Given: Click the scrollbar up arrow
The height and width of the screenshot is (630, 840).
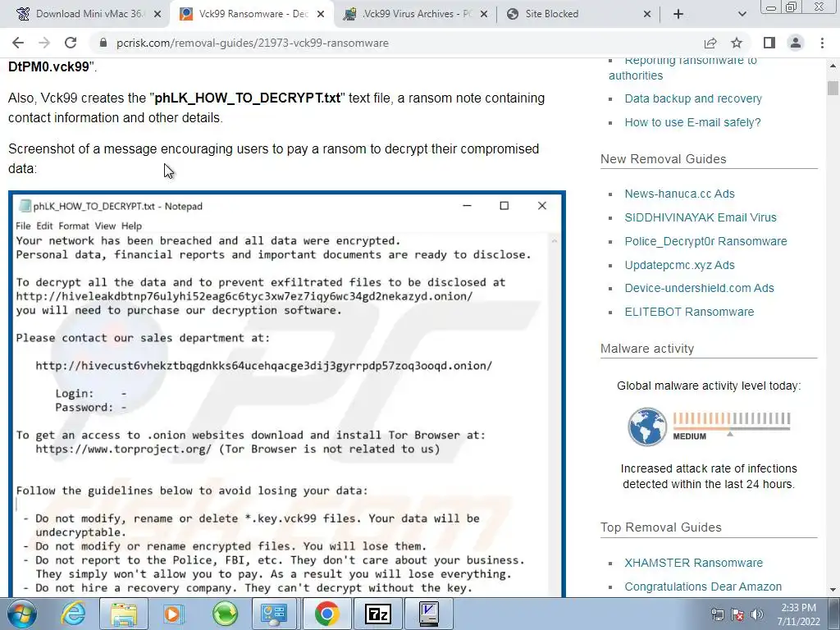Looking at the screenshot, I should point(832,65).
